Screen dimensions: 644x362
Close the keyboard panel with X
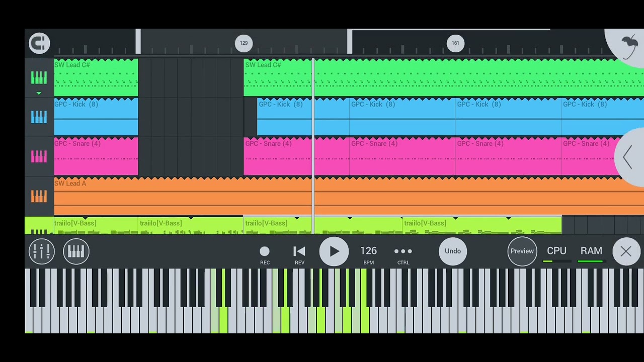coord(626,251)
